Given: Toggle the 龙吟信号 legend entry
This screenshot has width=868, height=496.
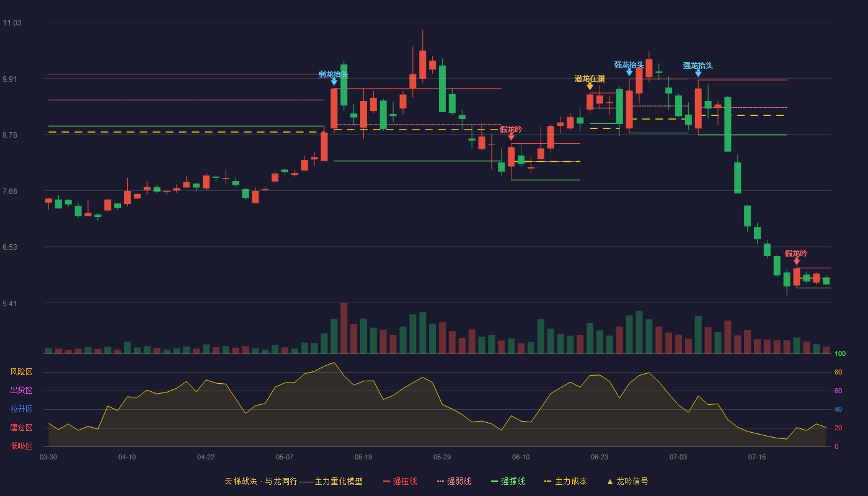Looking at the screenshot, I should pyautogui.click(x=627, y=481).
